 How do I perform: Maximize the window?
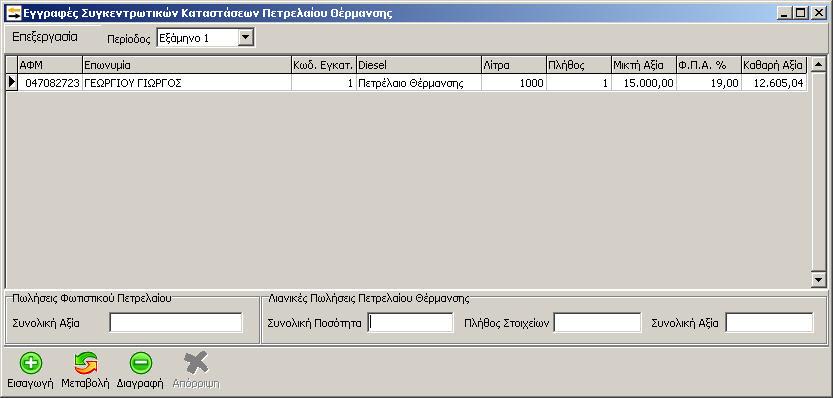point(800,13)
